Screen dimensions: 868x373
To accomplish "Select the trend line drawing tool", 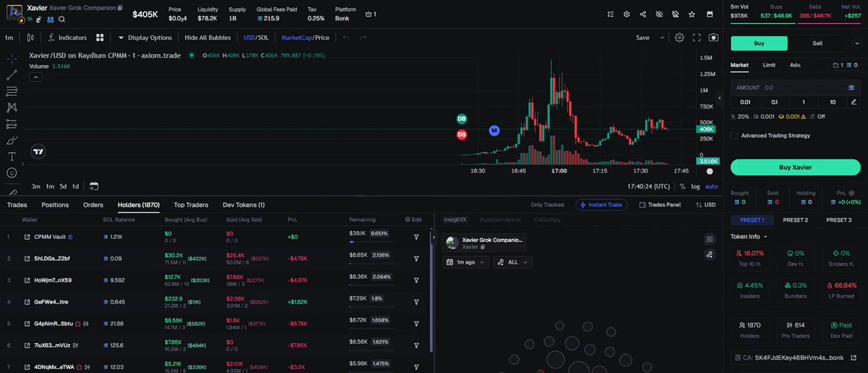I will tap(12, 75).
